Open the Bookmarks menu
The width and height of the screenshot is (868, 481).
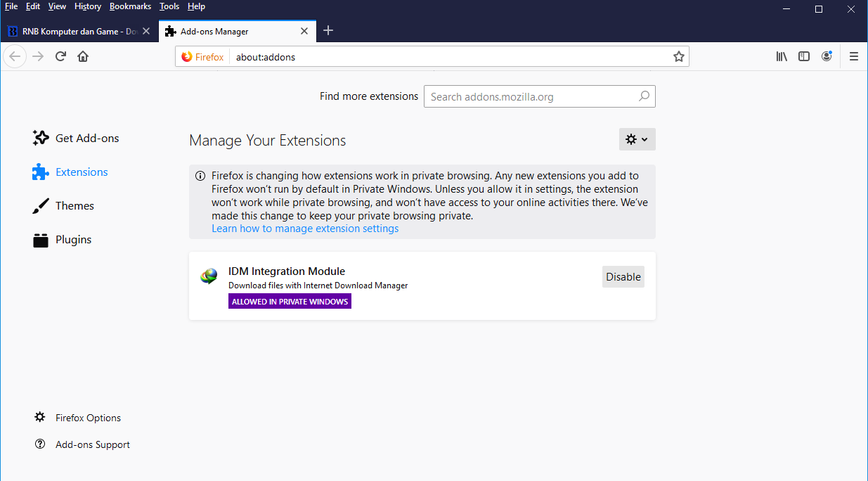point(130,6)
